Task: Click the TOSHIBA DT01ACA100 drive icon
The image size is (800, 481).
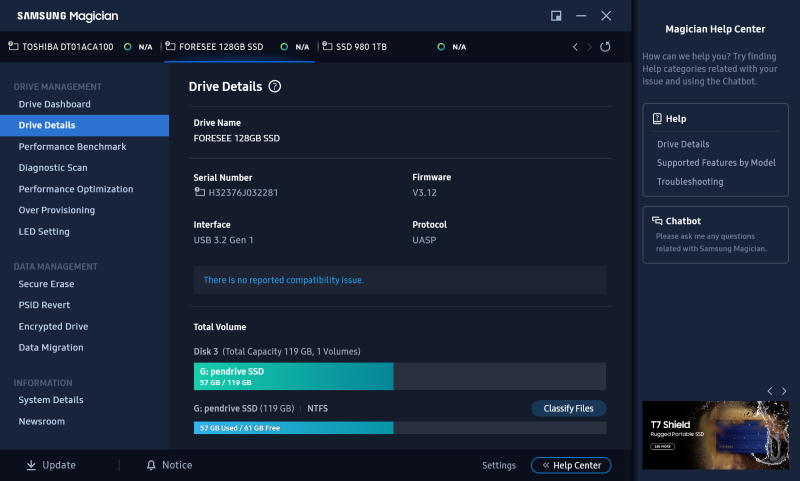Action: point(13,46)
